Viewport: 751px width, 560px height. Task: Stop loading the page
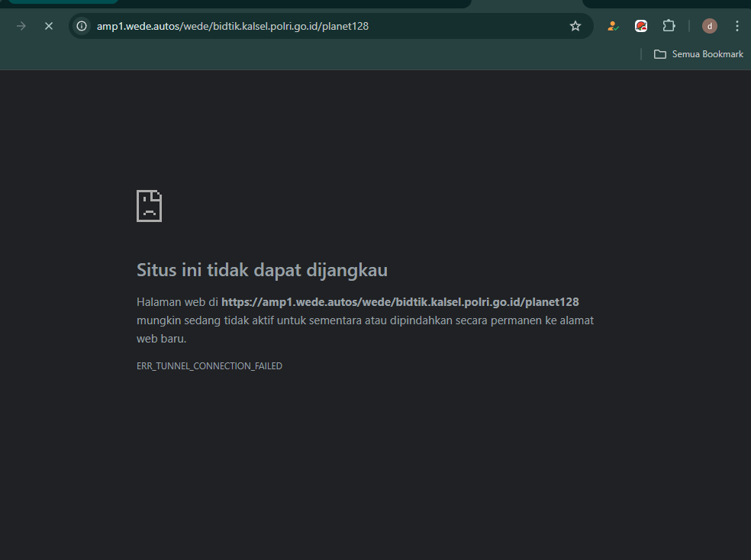pyautogui.click(x=49, y=26)
